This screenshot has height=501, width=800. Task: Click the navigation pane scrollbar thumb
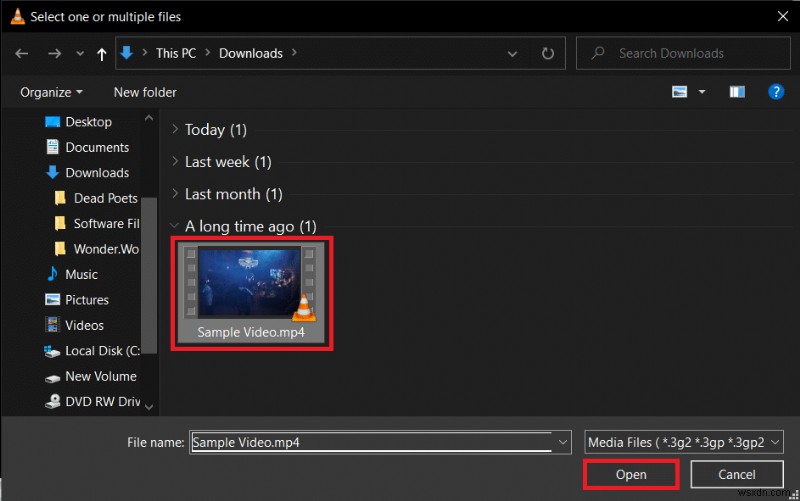tap(148, 275)
